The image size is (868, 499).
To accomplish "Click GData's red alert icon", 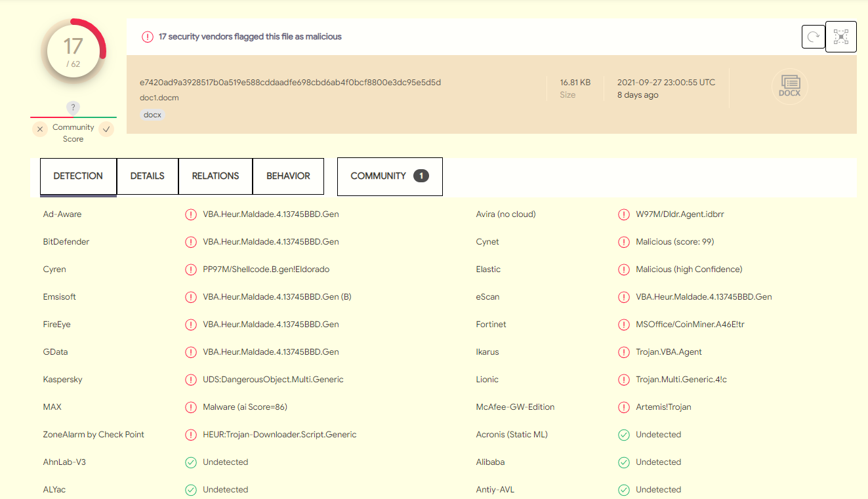I will click(x=191, y=352).
